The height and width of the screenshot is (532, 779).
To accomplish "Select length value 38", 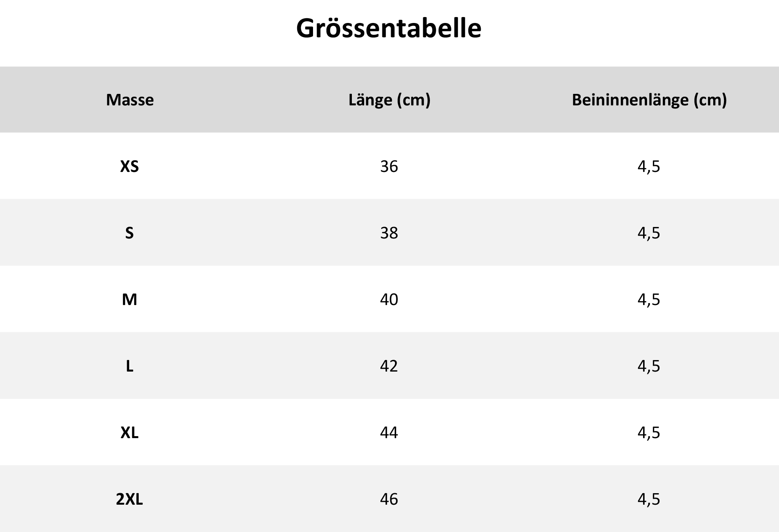I will [389, 233].
